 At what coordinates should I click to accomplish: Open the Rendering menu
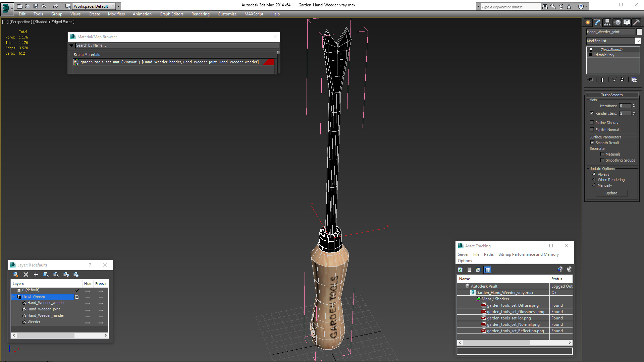(x=200, y=14)
